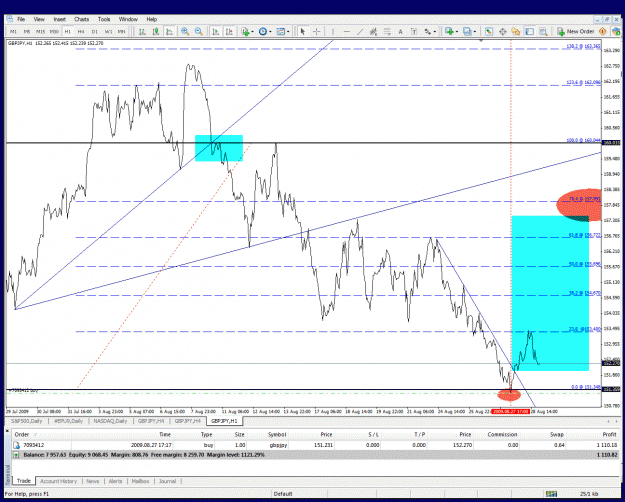Select the trendline drawing tool

tap(360, 31)
